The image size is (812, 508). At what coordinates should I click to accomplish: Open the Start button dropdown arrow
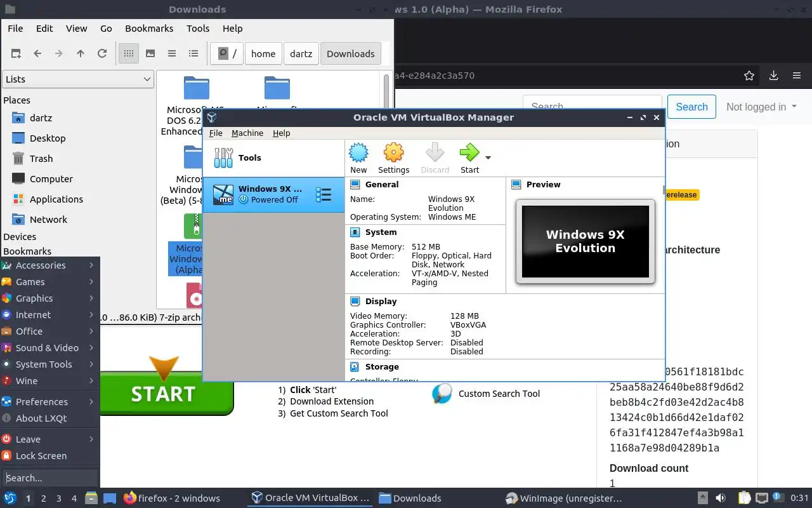click(488, 157)
